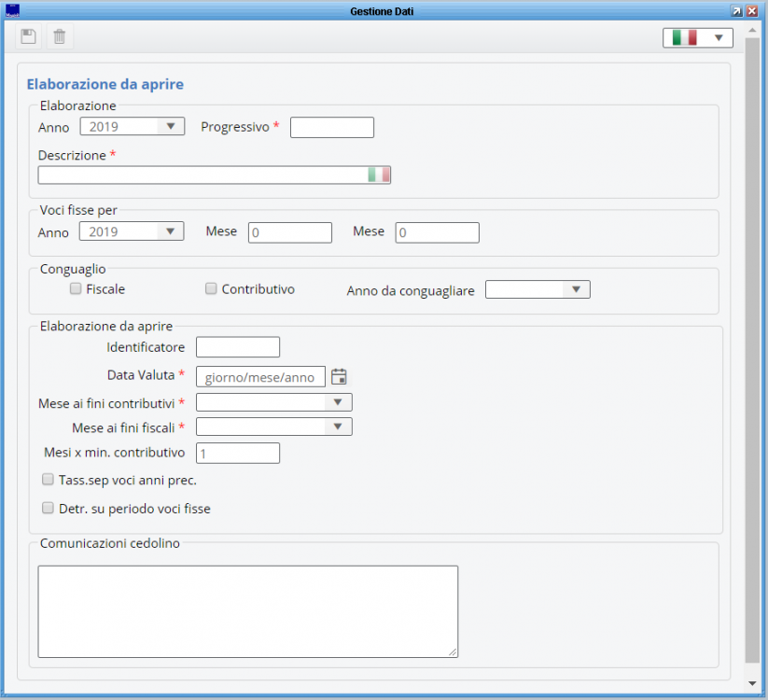Click the app icon in title bar
Viewport: 768px width, 700px height.
tap(12, 10)
